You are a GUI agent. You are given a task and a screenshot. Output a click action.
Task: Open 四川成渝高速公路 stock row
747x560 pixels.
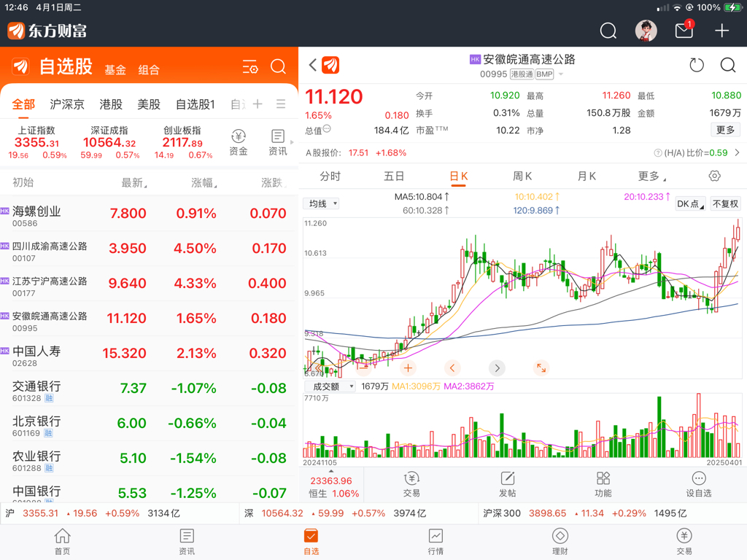[x=149, y=249]
